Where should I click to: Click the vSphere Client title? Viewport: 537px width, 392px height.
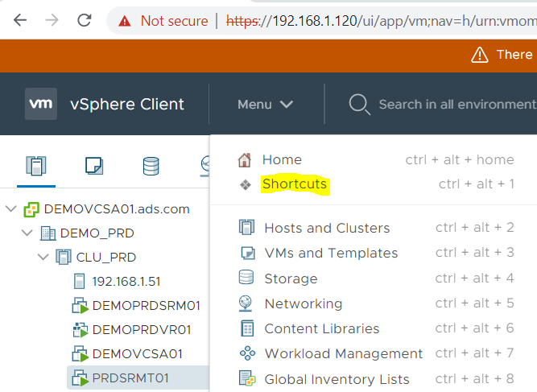pyautogui.click(x=127, y=104)
